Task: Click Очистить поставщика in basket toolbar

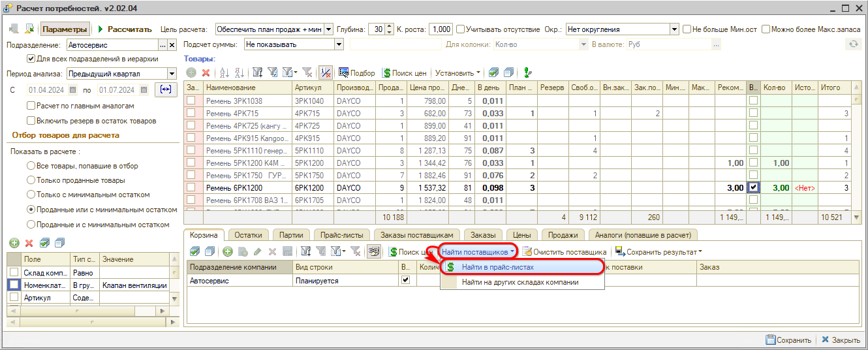Action: click(565, 251)
